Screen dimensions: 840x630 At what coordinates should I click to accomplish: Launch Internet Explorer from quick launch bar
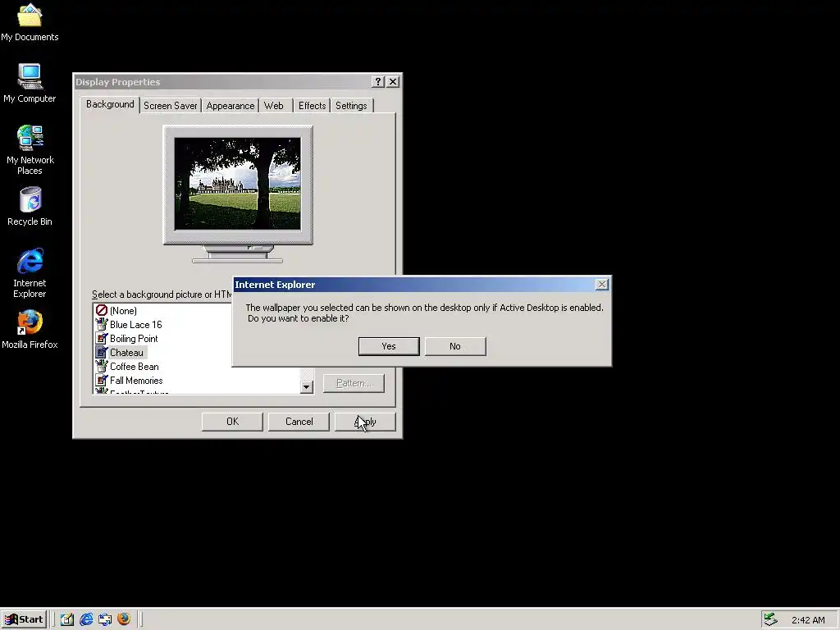(85, 619)
